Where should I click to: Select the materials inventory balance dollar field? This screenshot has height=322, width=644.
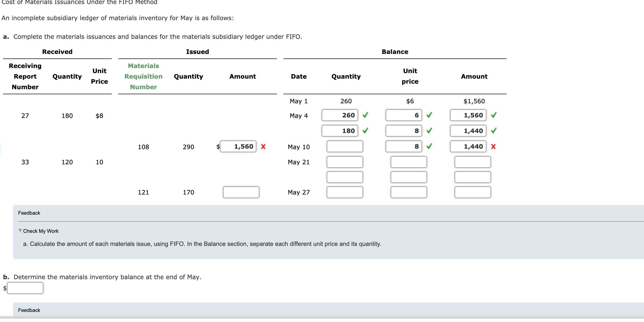pyautogui.click(x=25, y=287)
